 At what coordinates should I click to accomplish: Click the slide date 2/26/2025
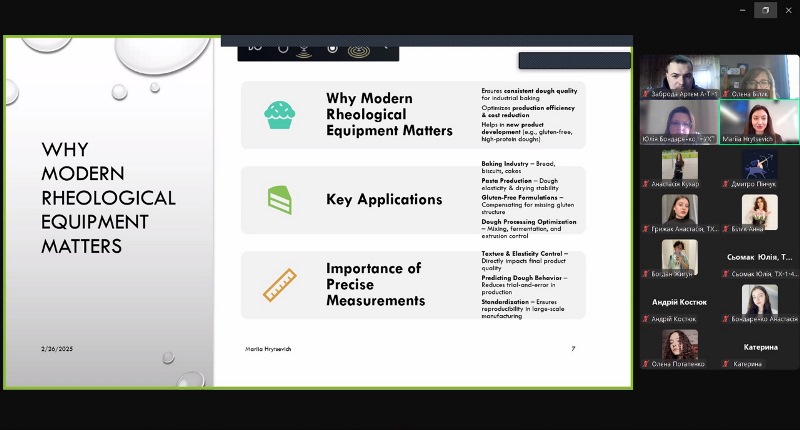pyautogui.click(x=57, y=349)
